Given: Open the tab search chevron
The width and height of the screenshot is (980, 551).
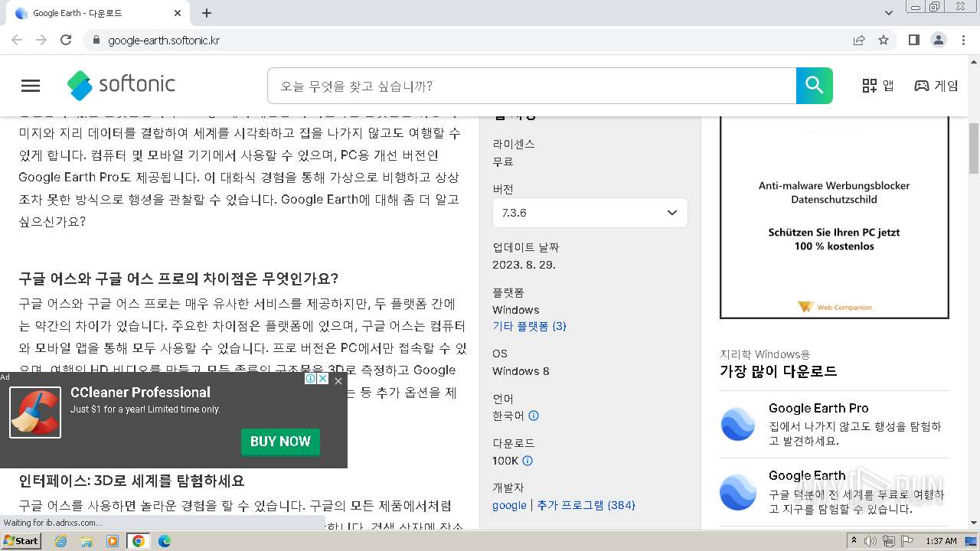Looking at the screenshot, I should 889,13.
